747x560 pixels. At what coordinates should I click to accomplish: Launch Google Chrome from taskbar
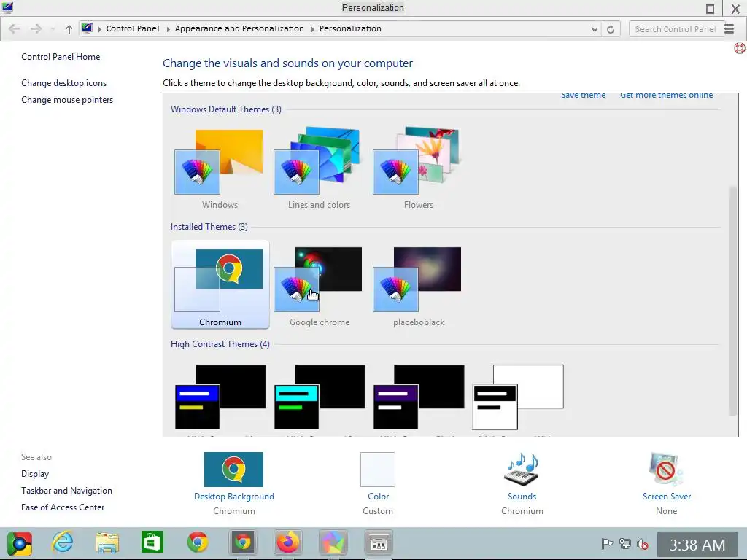click(x=197, y=542)
